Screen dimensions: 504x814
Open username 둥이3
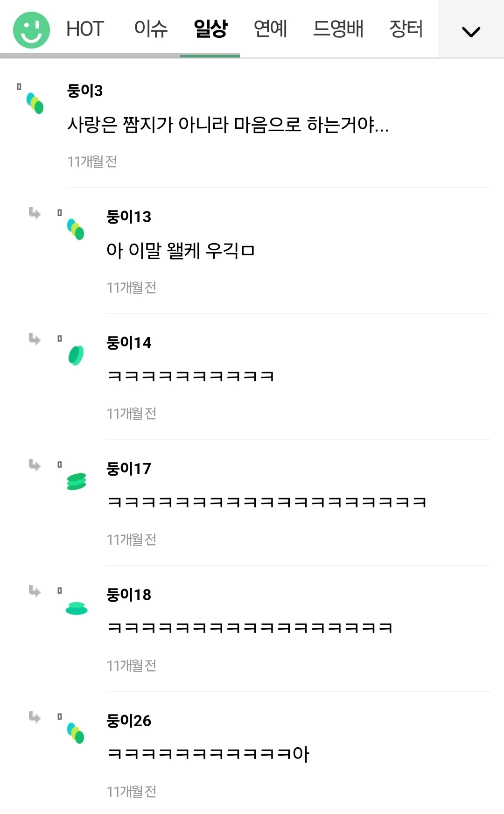[85, 91]
